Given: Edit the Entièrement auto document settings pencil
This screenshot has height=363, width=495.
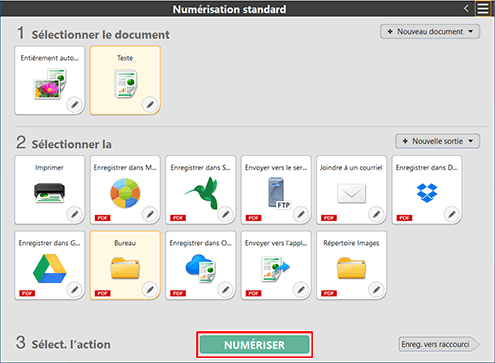Looking at the screenshot, I should 75,104.
